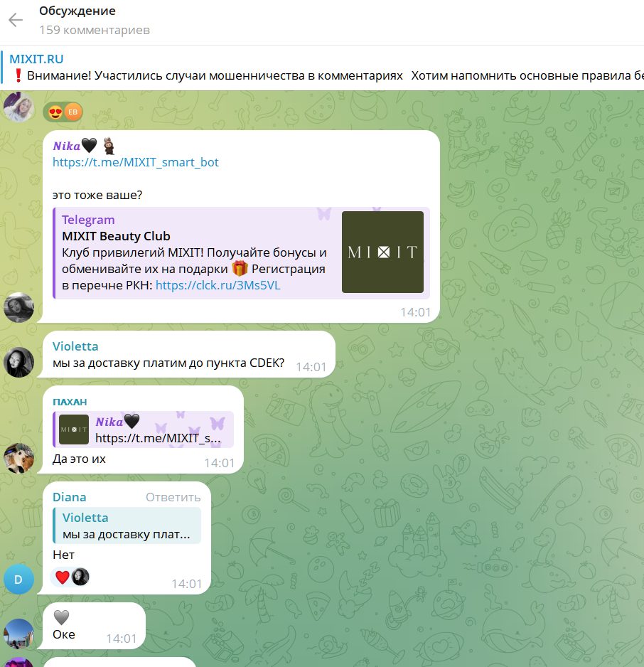
Task: Jump to quoted Violetta message in Diana's reply
Action: click(127, 525)
